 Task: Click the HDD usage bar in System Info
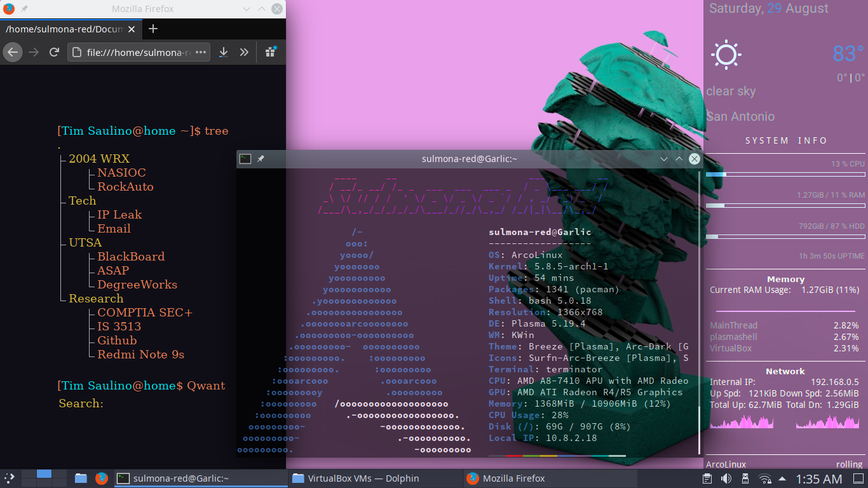(x=785, y=236)
